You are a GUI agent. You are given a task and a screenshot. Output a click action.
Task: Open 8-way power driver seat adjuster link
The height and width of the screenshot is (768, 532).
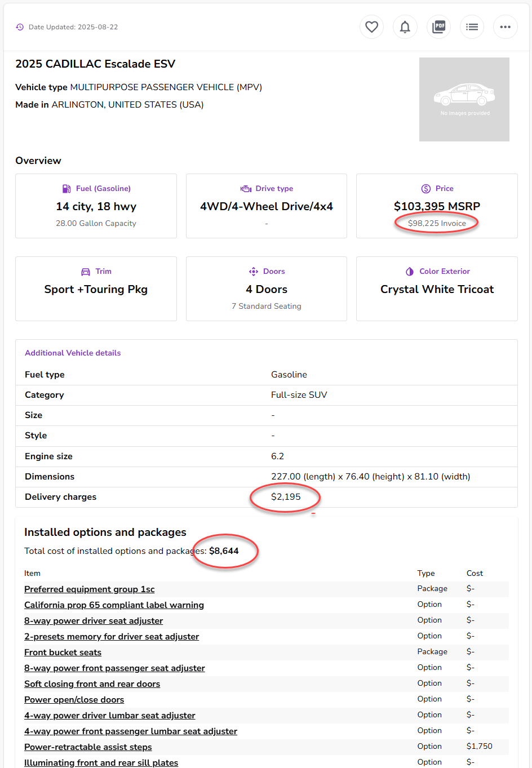[x=94, y=620]
